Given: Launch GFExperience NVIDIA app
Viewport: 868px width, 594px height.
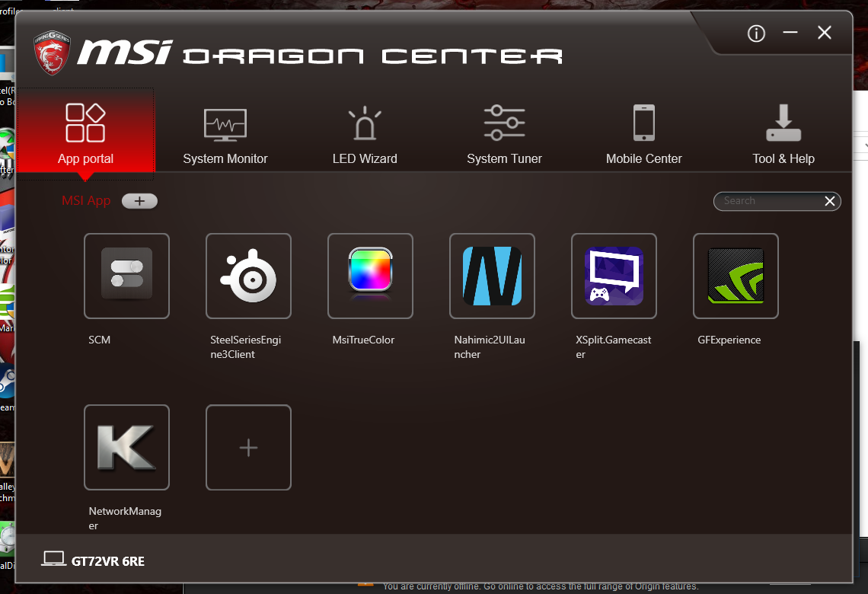Looking at the screenshot, I should click(736, 276).
